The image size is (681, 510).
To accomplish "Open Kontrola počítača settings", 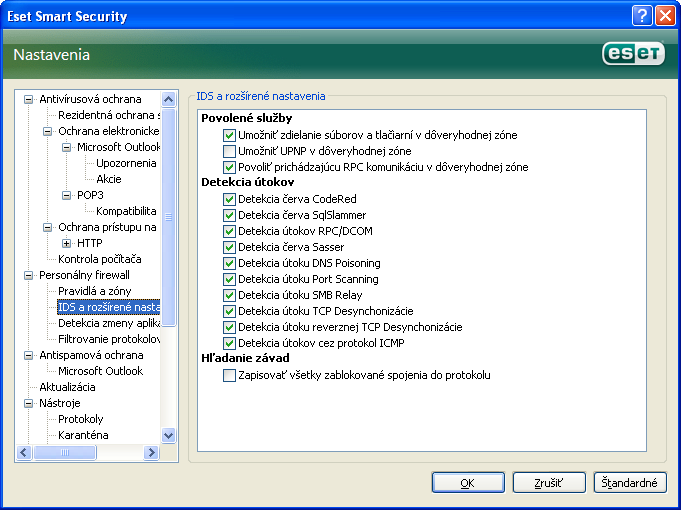I will pyautogui.click(x=99, y=259).
